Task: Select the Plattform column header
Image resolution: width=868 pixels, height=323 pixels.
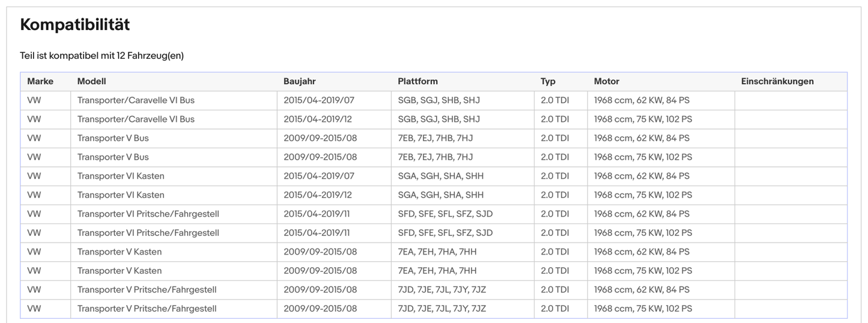Action: coord(417,81)
